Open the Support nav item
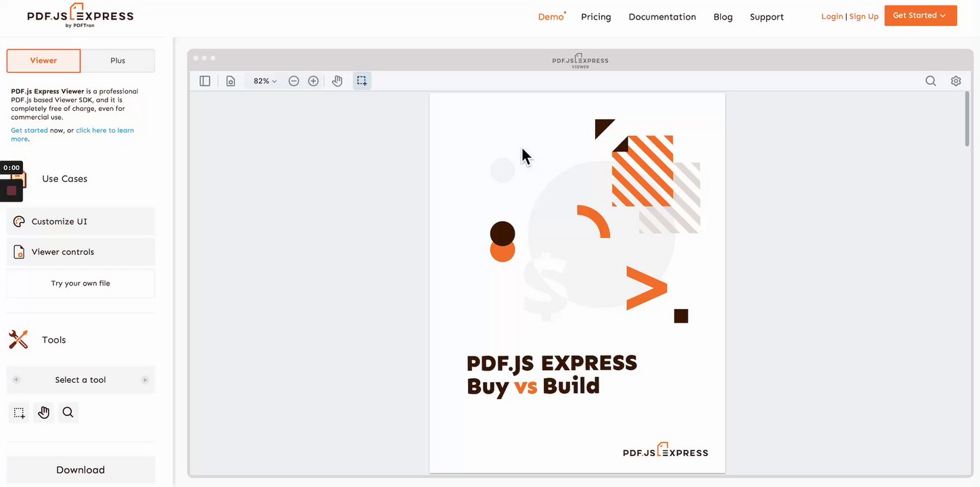The width and height of the screenshot is (980, 487). coord(767,17)
